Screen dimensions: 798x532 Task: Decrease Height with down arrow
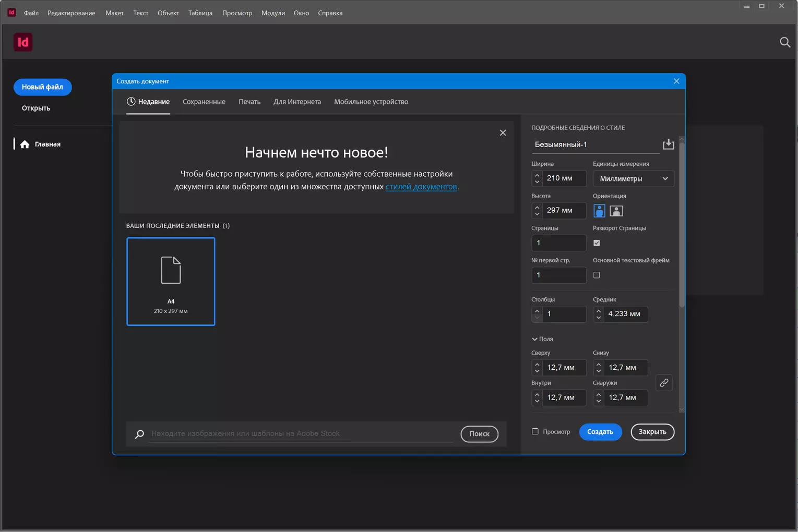click(537, 214)
